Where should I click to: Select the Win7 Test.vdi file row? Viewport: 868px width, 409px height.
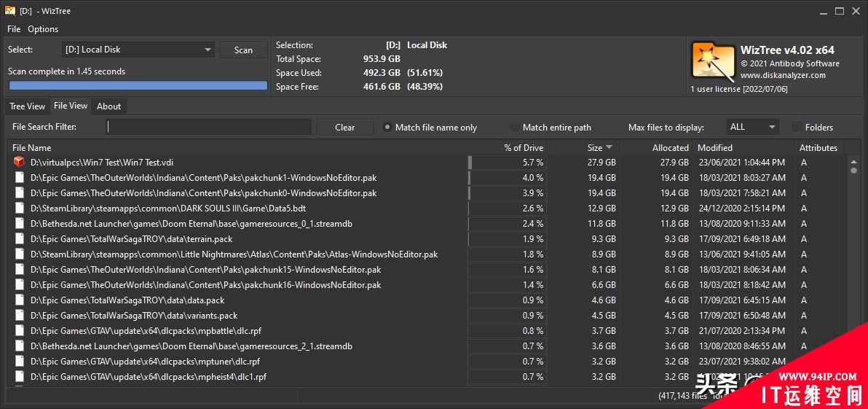pyautogui.click(x=426, y=163)
